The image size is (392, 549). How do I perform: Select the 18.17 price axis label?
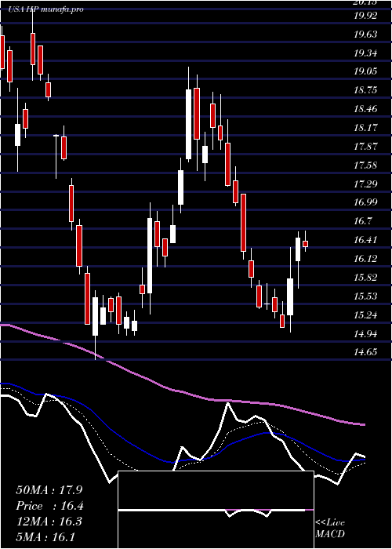tap(366, 128)
